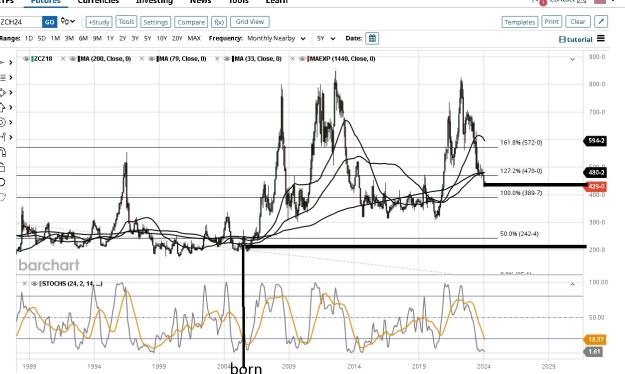Open the date calendar picker
This screenshot has width=625, height=374.
[372, 39]
